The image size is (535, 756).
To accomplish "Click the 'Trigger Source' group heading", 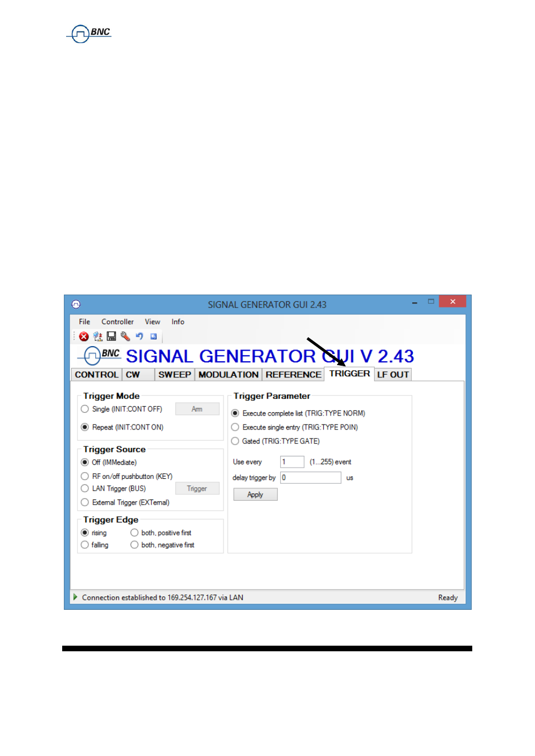I will [x=114, y=449].
